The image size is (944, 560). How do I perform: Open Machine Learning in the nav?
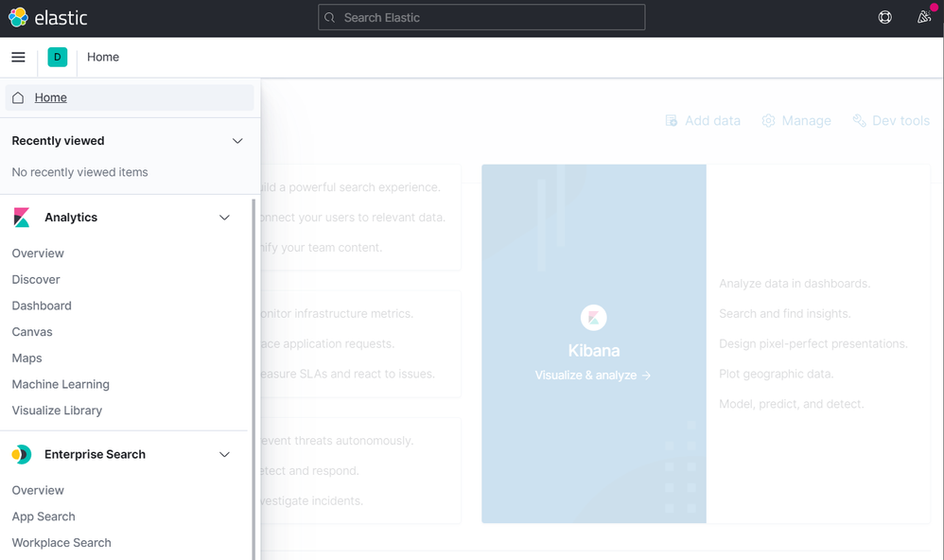click(x=61, y=384)
